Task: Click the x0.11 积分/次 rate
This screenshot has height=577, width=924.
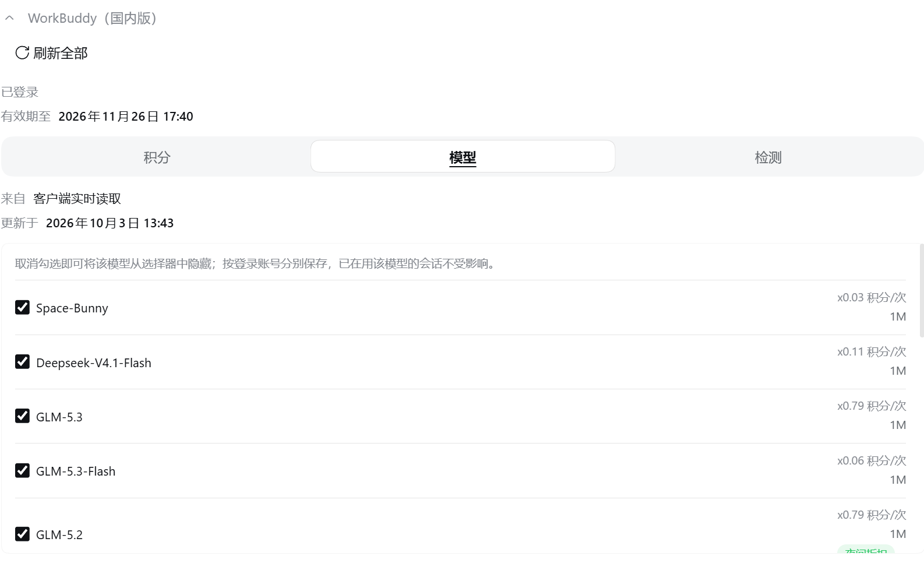Action: 872,351
